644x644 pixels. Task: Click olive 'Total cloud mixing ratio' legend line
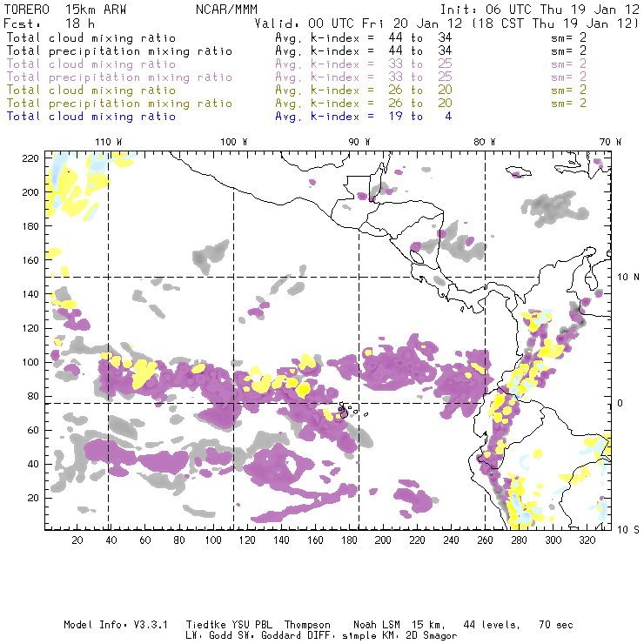tap(91, 90)
